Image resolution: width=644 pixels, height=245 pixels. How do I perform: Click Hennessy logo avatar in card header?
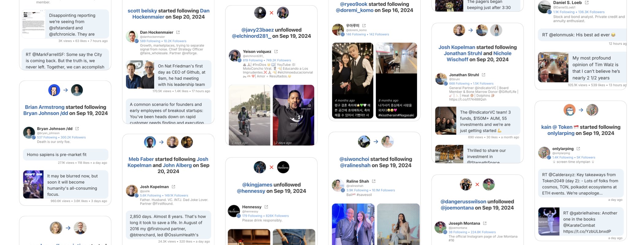[x=283, y=167]
